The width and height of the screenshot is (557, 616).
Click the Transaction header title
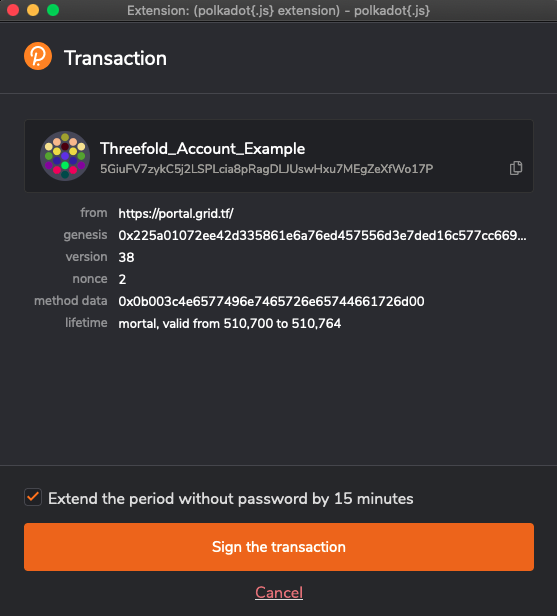pos(115,58)
